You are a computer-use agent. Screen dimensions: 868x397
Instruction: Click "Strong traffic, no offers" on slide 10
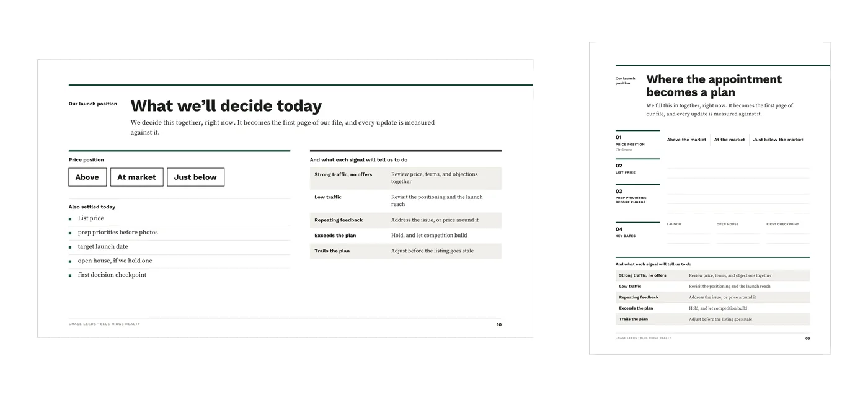(343, 175)
